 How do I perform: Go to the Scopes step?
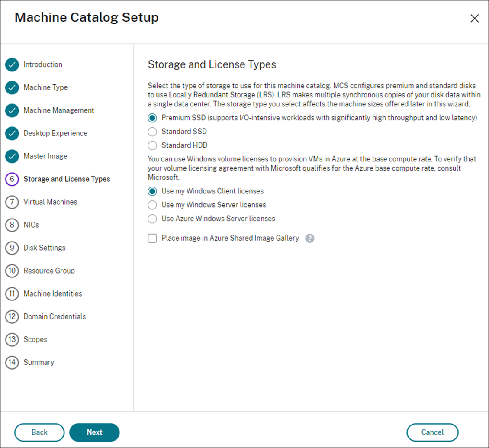tap(35, 339)
